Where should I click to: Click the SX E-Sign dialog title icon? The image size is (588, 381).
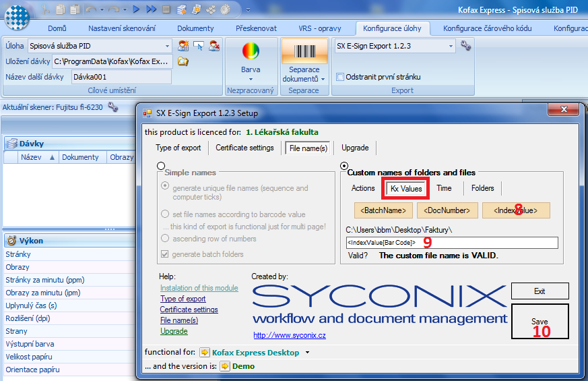coord(148,113)
